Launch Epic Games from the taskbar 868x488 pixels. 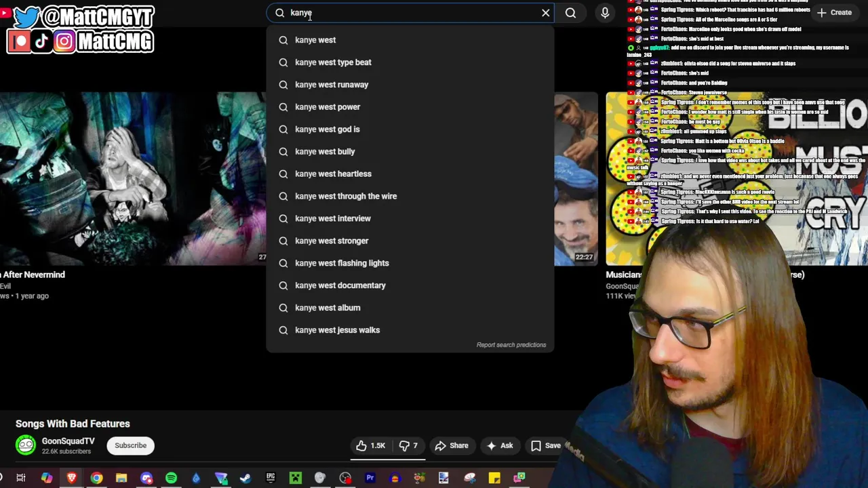271,478
